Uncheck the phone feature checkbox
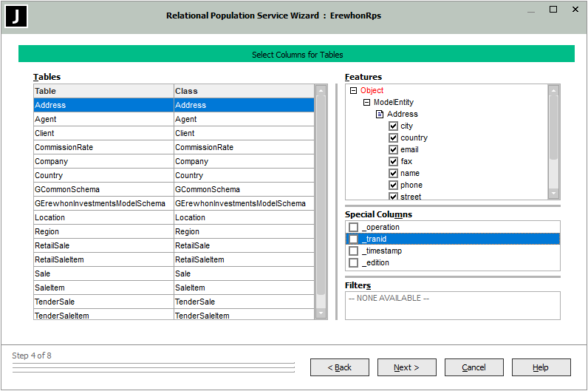The height and width of the screenshot is (391, 588). pos(394,186)
